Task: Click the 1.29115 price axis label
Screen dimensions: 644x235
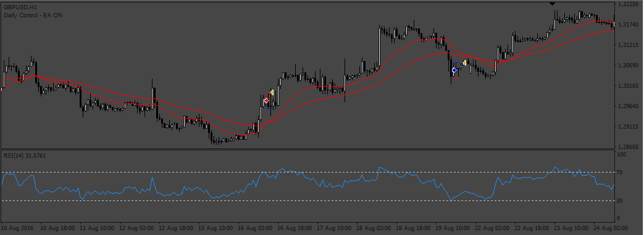Action: 627,126
